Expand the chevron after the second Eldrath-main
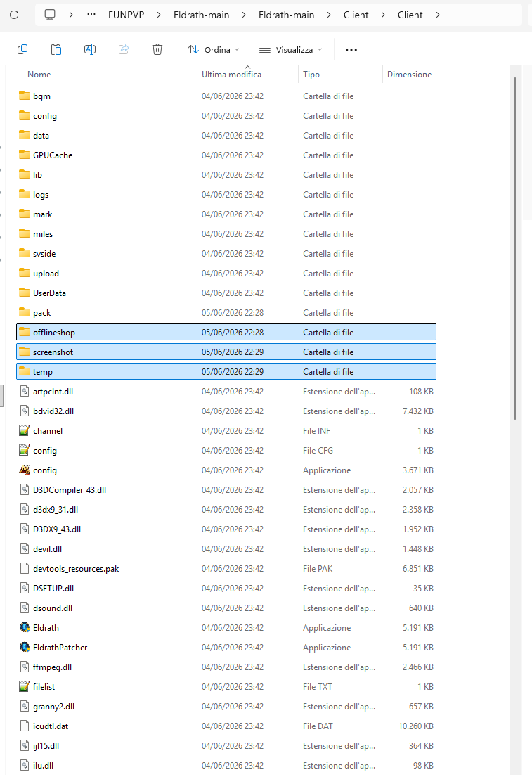532x777 pixels. (x=329, y=15)
